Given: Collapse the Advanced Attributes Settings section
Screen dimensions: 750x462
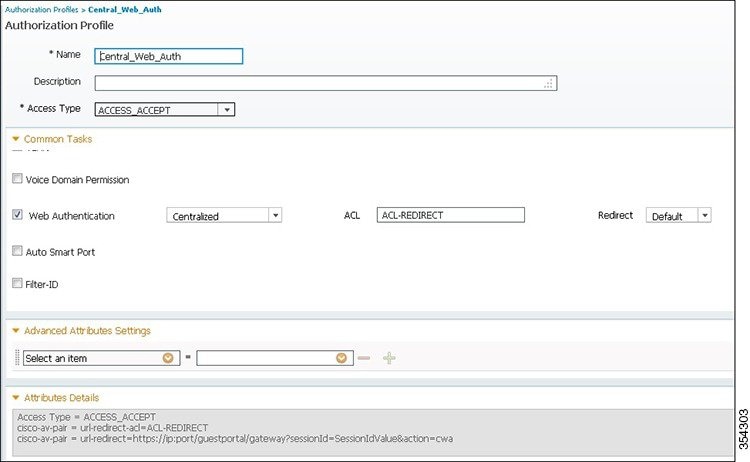Looking at the screenshot, I should point(15,330).
